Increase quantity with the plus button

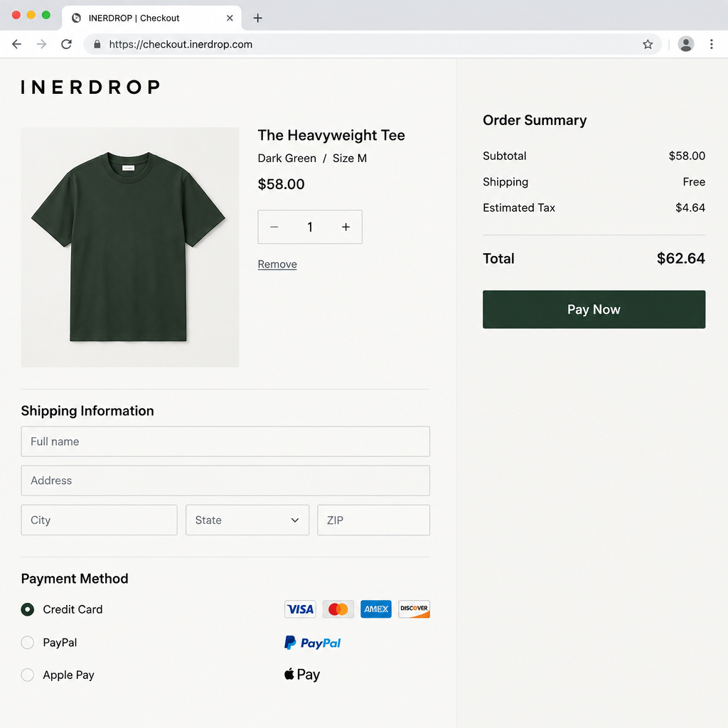click(346, 227)
